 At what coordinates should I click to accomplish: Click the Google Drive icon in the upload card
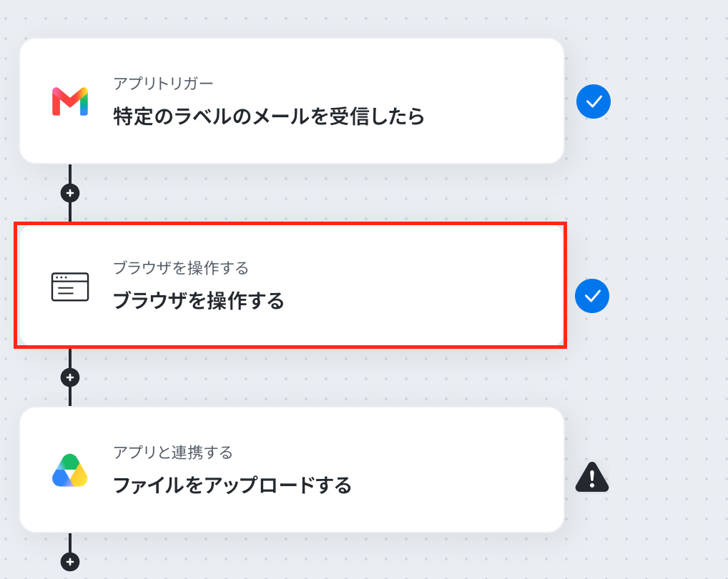(x=70, y=470)
